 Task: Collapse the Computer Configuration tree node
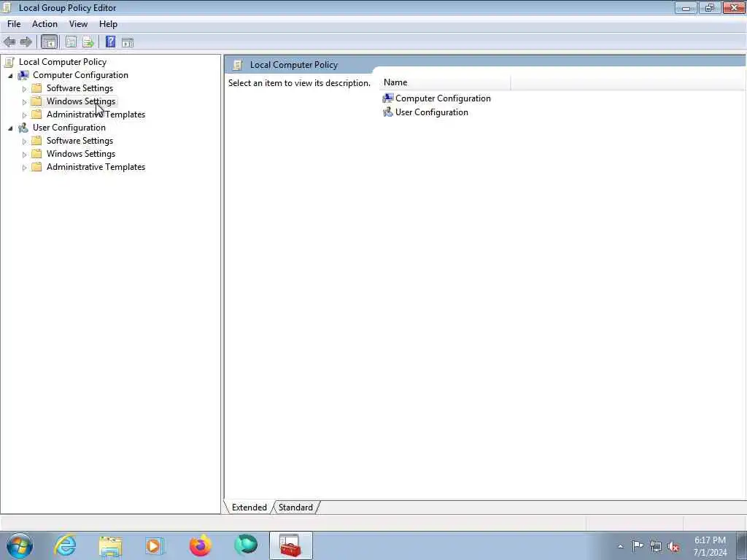10,76
